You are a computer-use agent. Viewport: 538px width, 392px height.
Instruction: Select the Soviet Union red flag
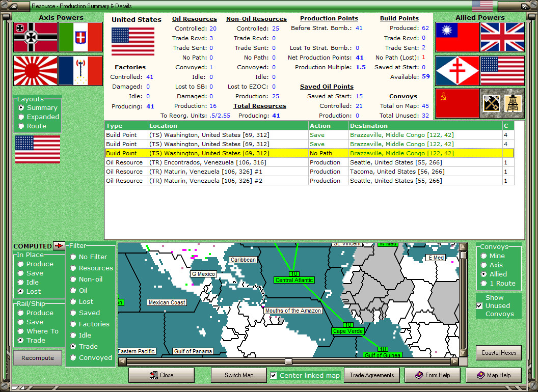(x=458, y=103)
